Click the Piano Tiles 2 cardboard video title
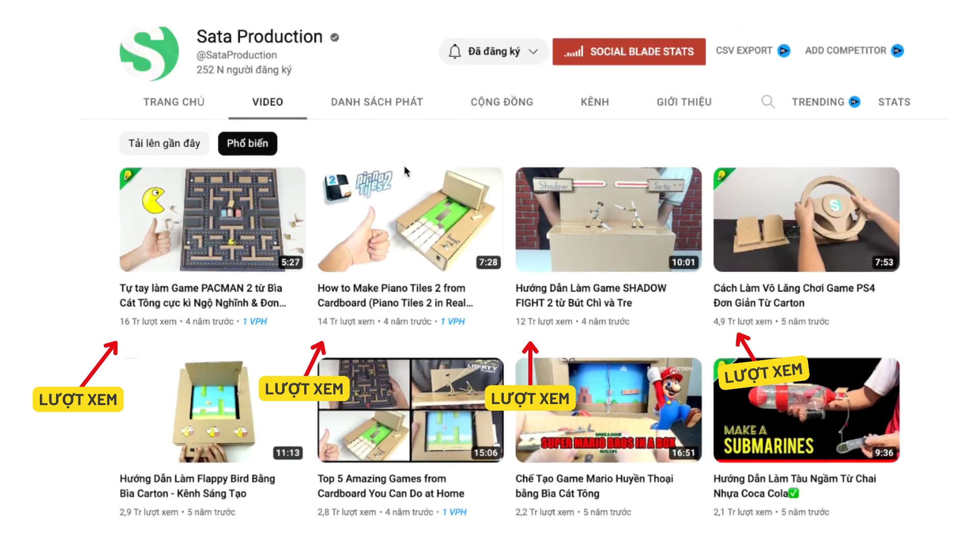Screen dimensions: 980x551 (395, 295)
